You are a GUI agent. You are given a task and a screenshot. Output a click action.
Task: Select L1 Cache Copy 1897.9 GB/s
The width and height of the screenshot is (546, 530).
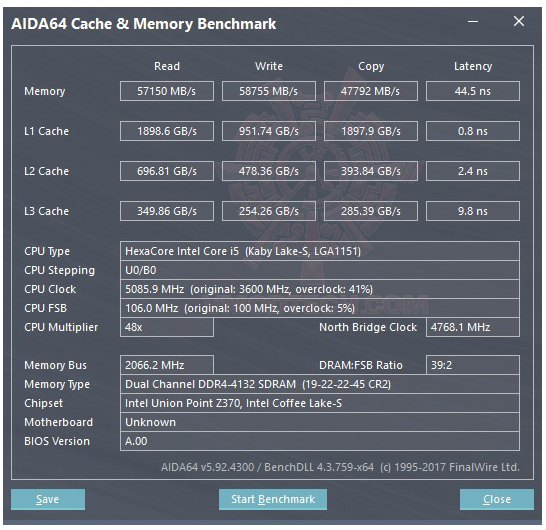pyautogui.click(x=371, y=131)
